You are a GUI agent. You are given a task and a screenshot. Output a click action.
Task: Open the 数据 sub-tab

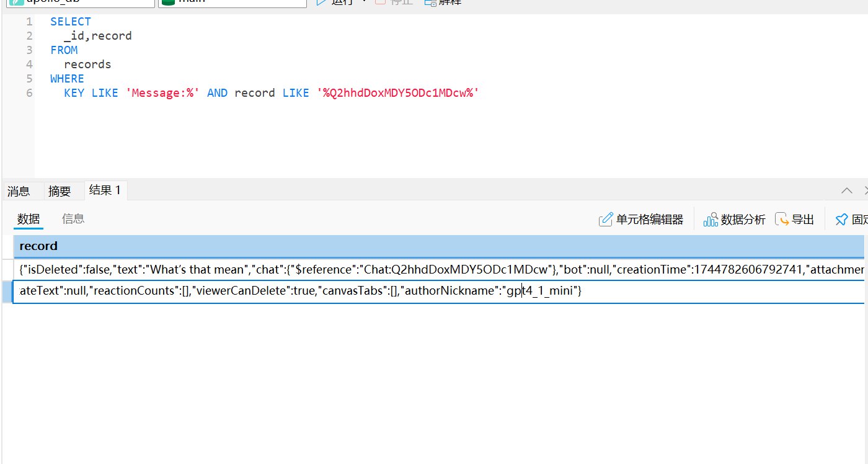pyautogui.click(x=29, y=219)
